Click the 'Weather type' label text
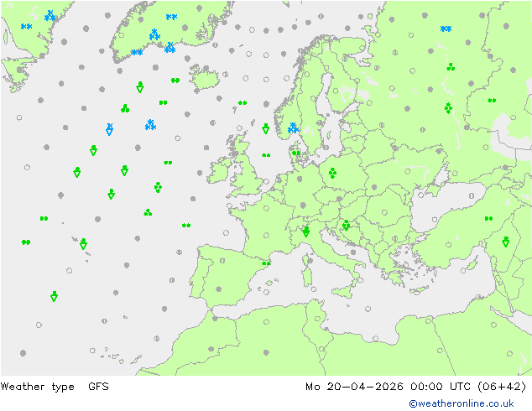Image resolution: width=532 pixels, height=411 pixels. [37, 387]
